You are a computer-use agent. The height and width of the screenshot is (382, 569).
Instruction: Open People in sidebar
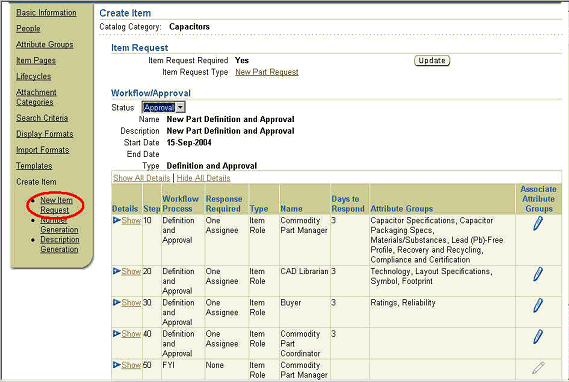click(28, 29)
